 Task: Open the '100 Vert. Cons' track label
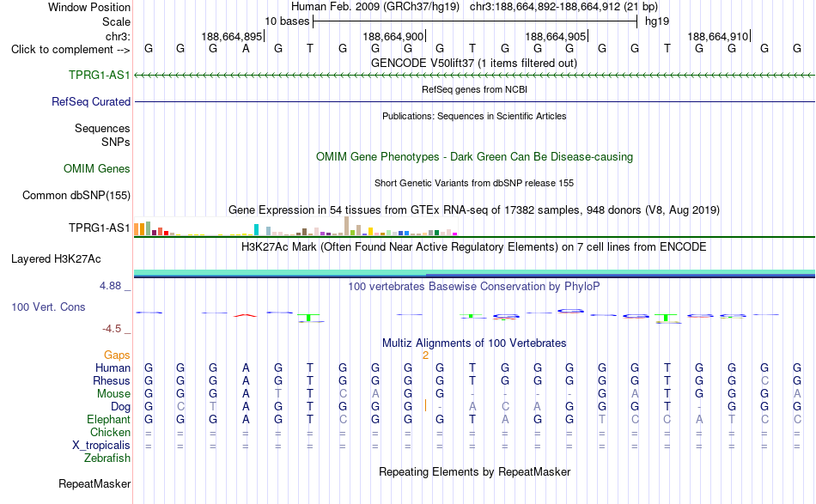tap(48, 307)
